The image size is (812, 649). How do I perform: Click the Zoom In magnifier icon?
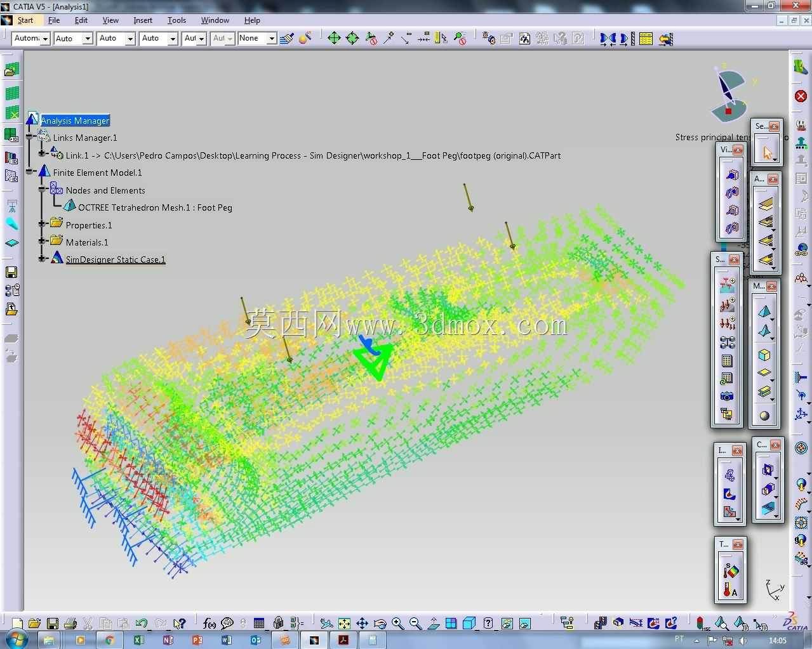coord(397,624)
